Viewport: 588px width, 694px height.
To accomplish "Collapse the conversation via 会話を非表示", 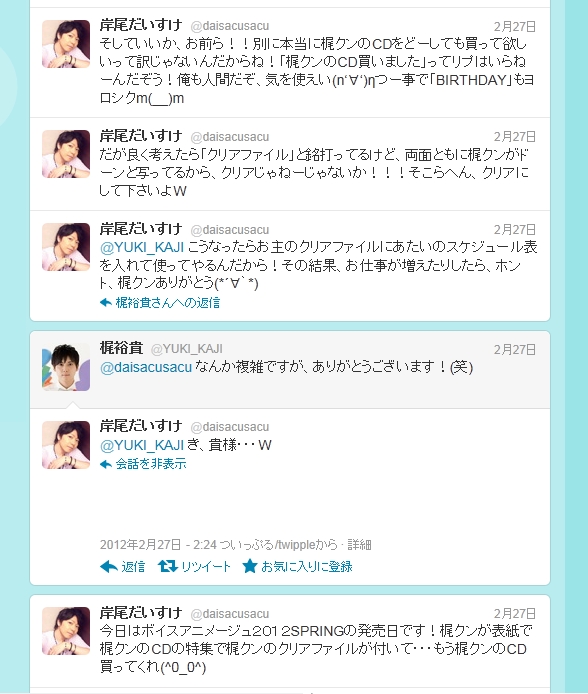I will click(151, 464).
